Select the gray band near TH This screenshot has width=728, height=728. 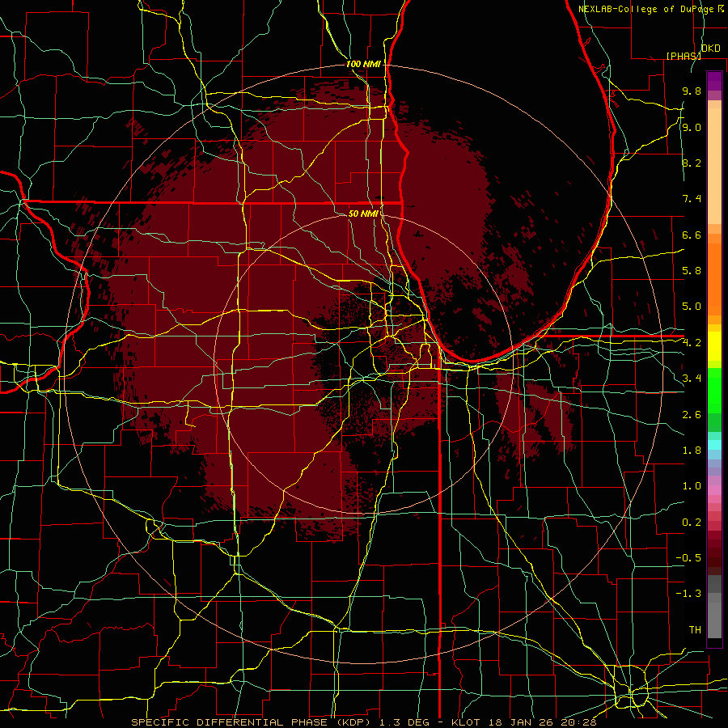[x=714, y=620]
